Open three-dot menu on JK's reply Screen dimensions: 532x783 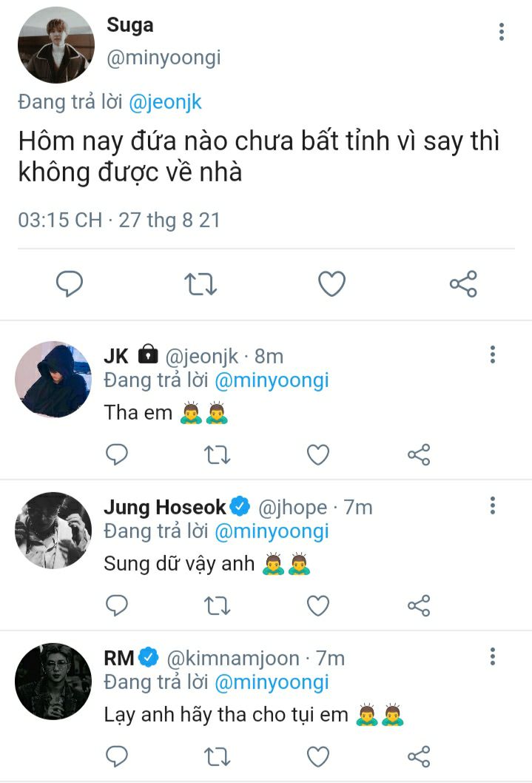point(493,354)
